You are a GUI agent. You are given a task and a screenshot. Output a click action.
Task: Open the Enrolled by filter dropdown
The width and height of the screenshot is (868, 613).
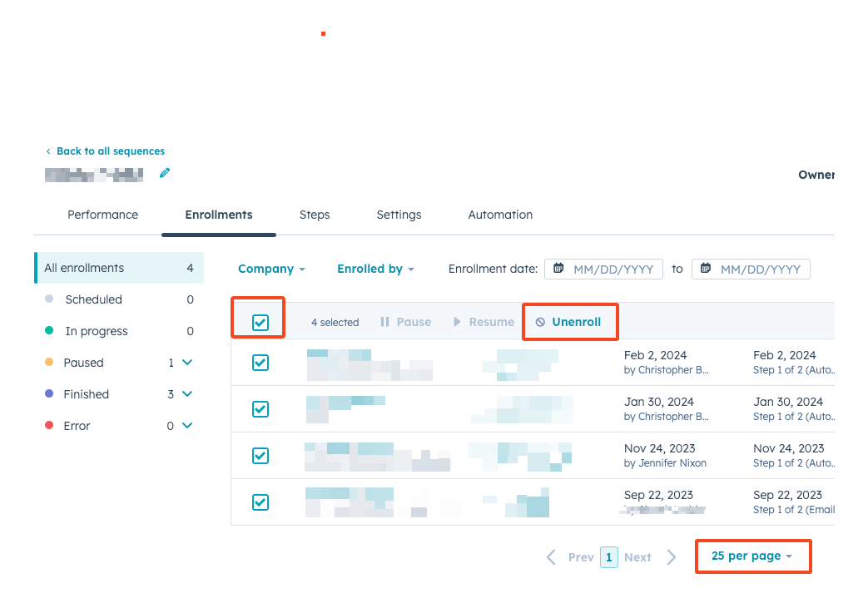[x=375, y=269]
